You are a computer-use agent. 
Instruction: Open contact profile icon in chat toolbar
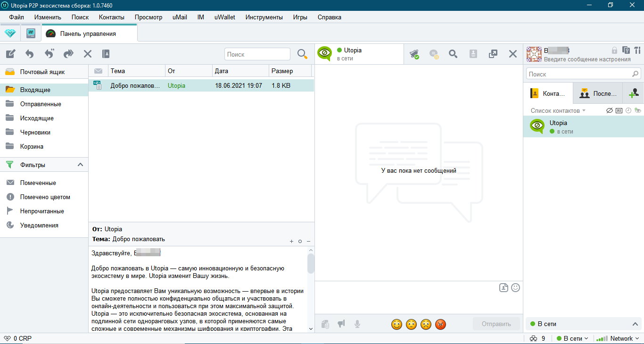point(473,54)
